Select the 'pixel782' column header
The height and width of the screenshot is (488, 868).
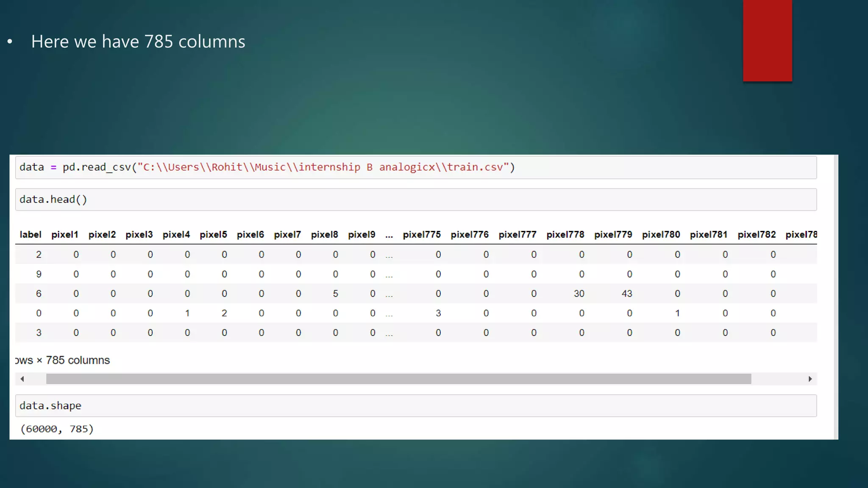(757, 235)
